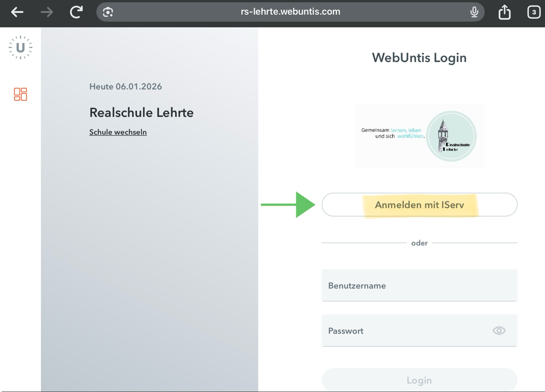This screenshot has width=545, height=392.
Task: Activate the microphone voice search icon
Action: click(474, 12)
